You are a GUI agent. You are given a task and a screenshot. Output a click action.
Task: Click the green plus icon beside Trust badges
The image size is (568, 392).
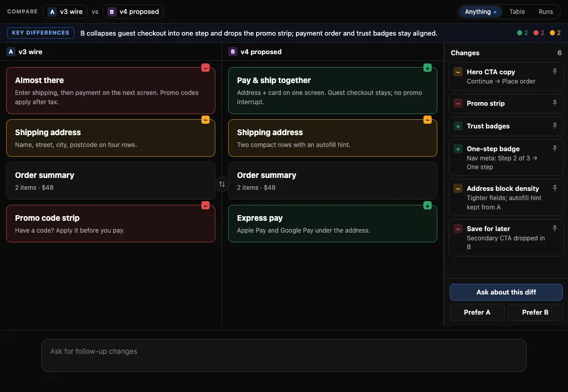tap(458, 126)
